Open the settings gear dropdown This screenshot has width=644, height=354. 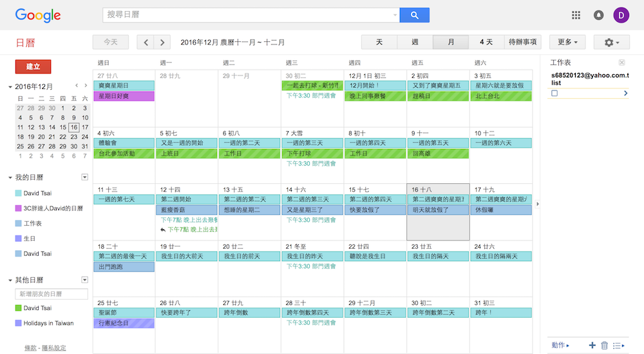611,42
